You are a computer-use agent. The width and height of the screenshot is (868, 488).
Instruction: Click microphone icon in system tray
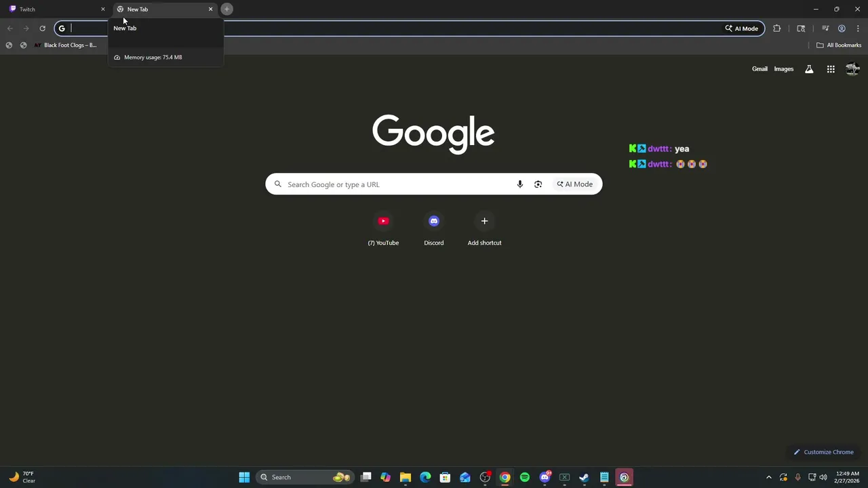[797, 477]
